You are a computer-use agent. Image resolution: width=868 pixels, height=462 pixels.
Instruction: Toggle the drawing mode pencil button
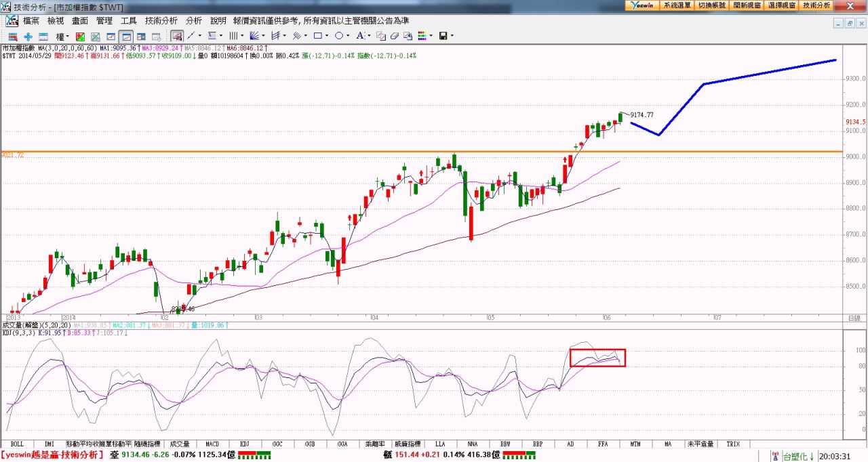pyautogui.click(x=176, y=36)
